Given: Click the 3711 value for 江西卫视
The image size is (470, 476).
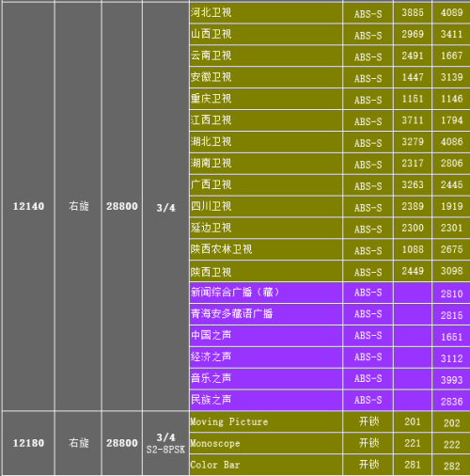Looking at the screenshot, I should click(x=413, y=120).
